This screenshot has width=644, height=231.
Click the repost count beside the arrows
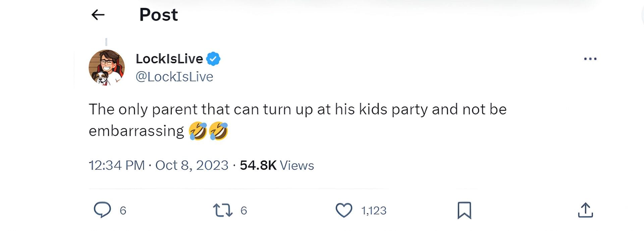[x=244, y=211]
